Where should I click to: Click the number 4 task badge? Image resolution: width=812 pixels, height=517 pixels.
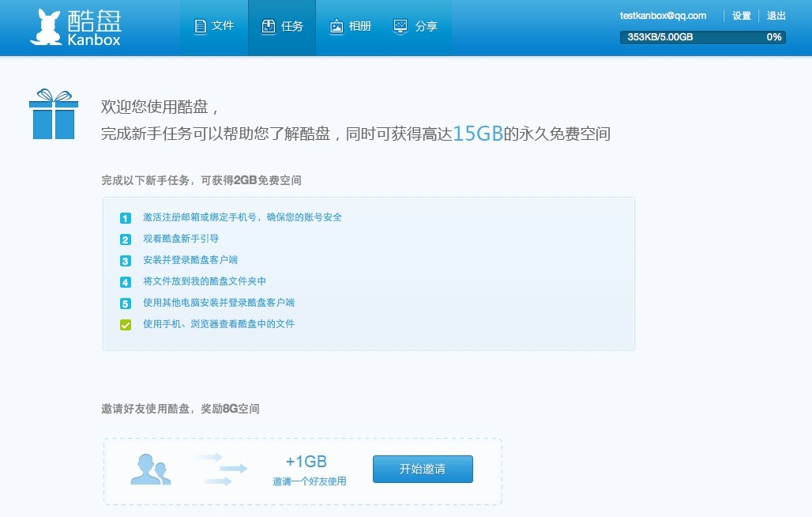click(x=126, y=281)
